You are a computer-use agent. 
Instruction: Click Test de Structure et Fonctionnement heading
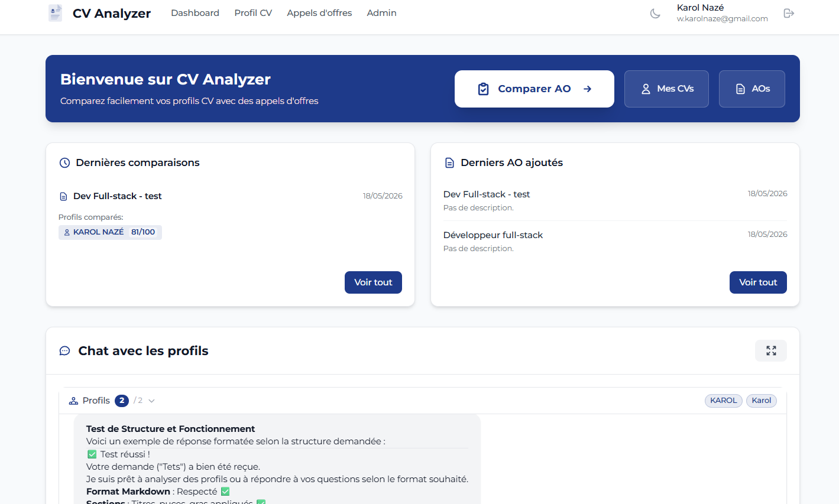click(170, 429)
